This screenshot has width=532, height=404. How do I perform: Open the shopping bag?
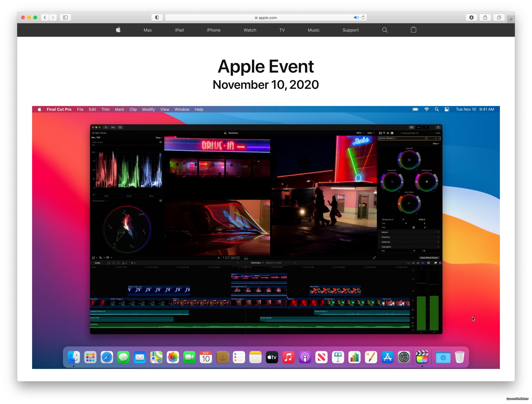pyautogui.click(x=413, y=30)
